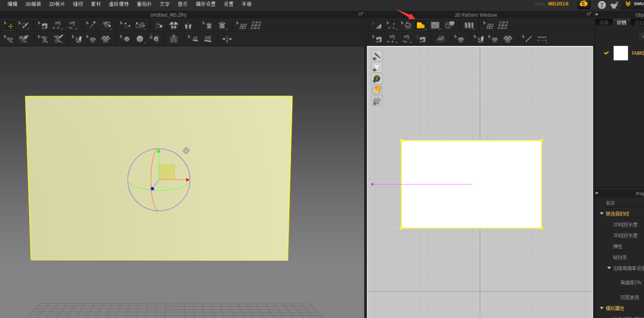Switch to the 场景 tab
This screenshot has width=644, height=318.
(604, 23)
